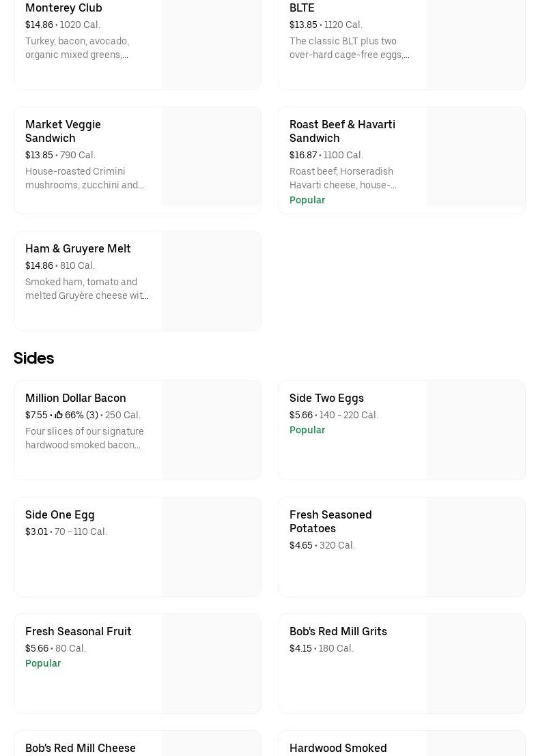This screenshot has height=756, width=549.
Task: Open the Ham & Gruyere Melt title
Action: (78, 248)
